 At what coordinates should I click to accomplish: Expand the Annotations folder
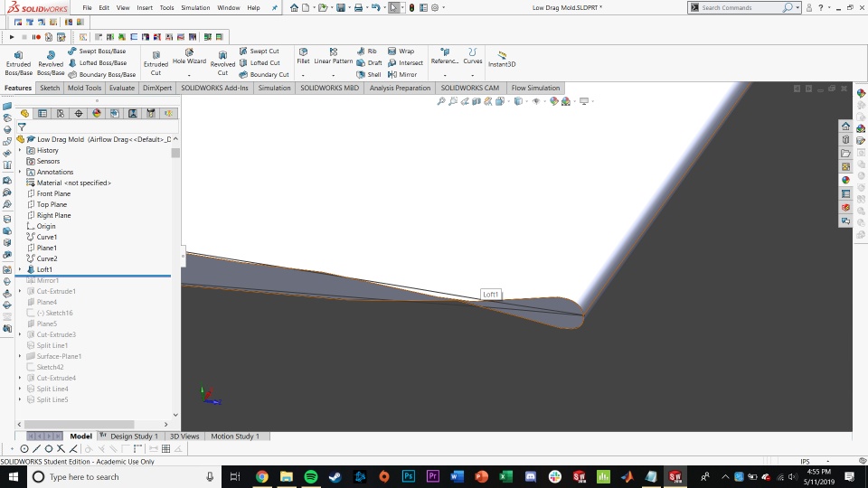click(21, 172)
